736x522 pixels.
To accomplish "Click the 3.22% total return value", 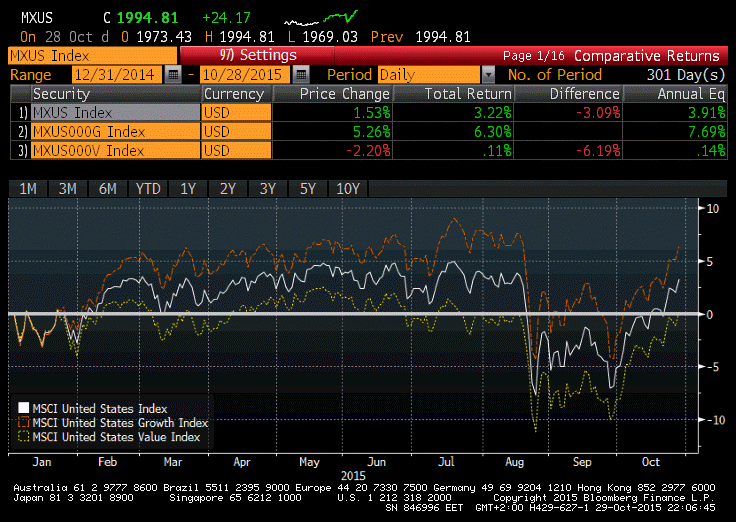I will pos(493,113).
